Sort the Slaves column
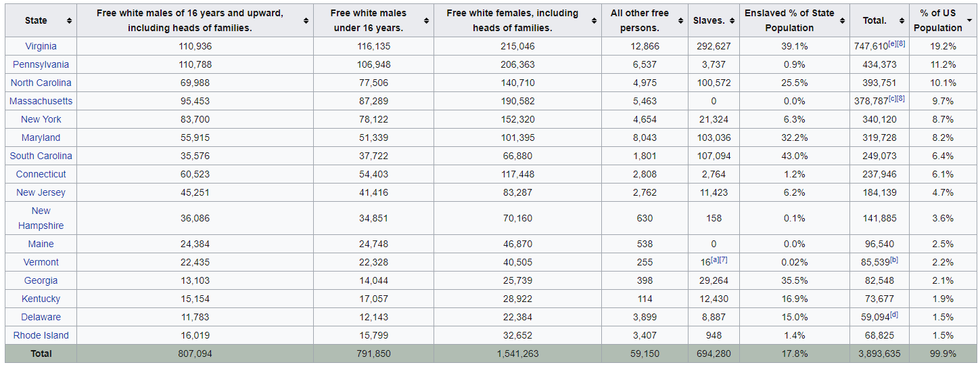The width and height of the screenshot is (980, 365). click(731, 21)
